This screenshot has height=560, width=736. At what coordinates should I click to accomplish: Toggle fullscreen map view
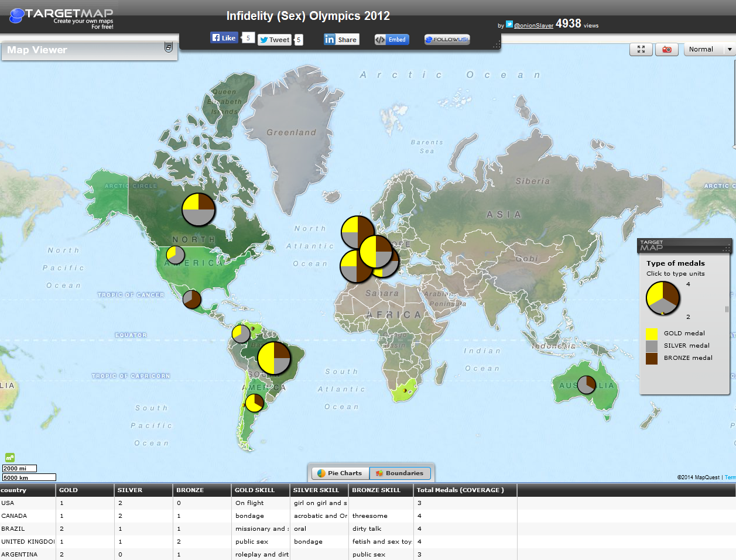point(641,50)
